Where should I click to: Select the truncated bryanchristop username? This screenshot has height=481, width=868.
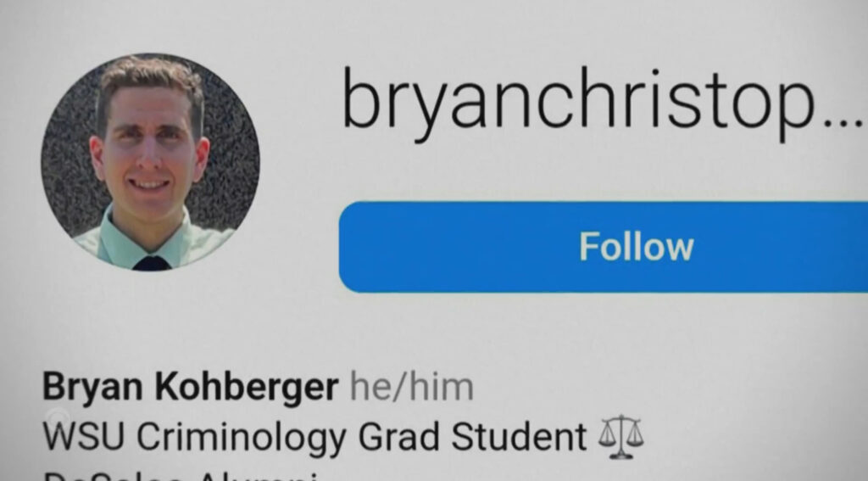point(579,103)
